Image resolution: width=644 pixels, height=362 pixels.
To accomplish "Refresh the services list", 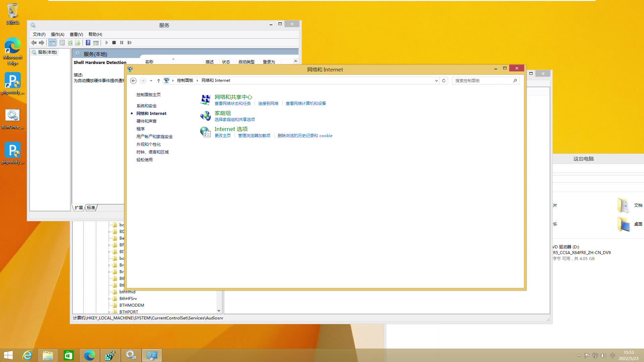I will click(x=70, y=43).
